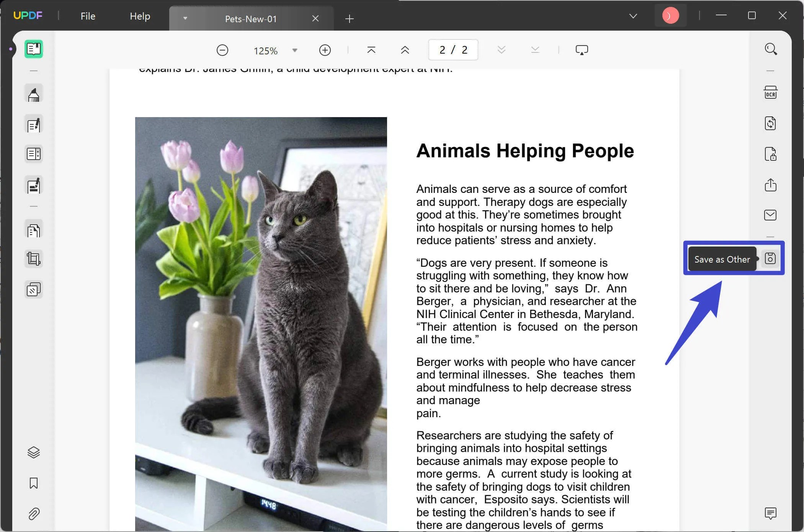Click the zoom in plus button
This screenshot has height=532, width=804.
325,50
